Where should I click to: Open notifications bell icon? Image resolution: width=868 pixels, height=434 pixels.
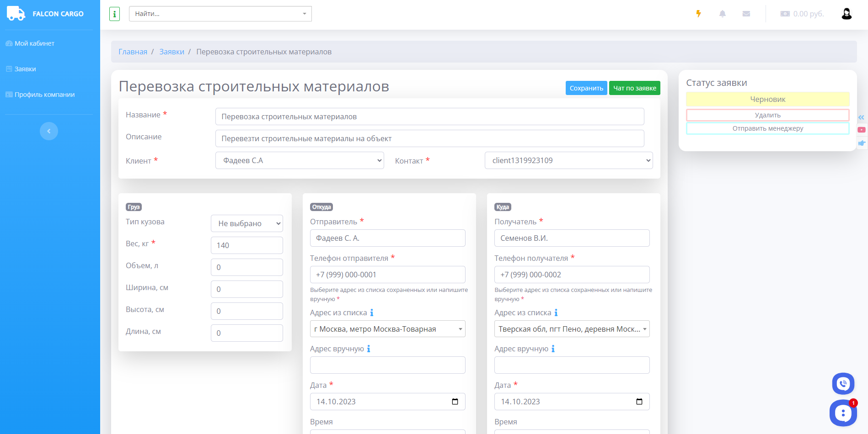coord(722,14)
